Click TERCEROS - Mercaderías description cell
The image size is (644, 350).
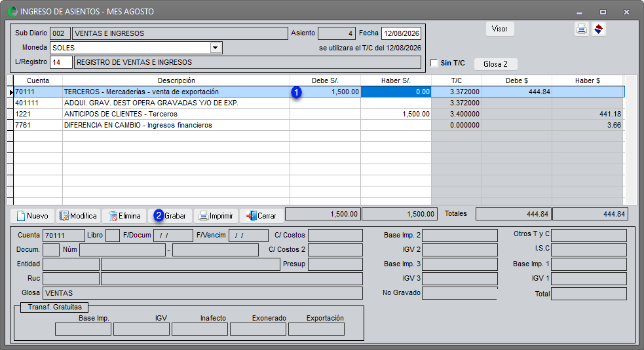176,92
